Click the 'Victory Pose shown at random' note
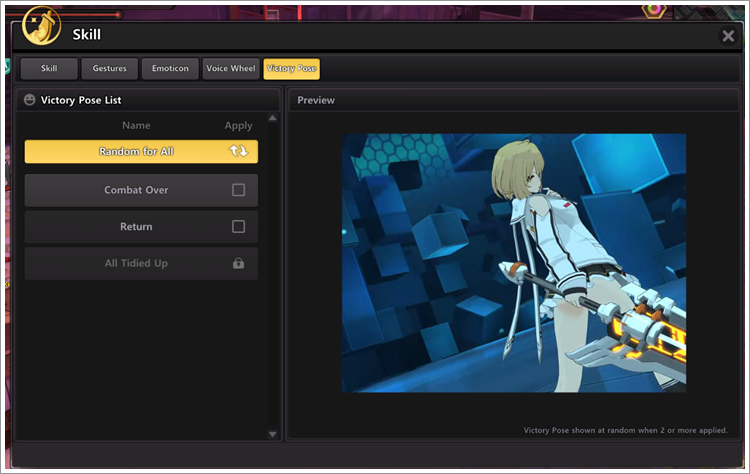Viewport: 750px width, 474px height. point(625,430)
